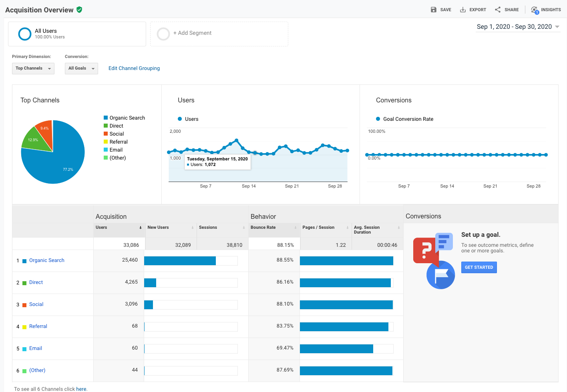This screenshot has height=392, width=567.
Task: Click the Save floppy disk icon
Action: click(433, 10)
